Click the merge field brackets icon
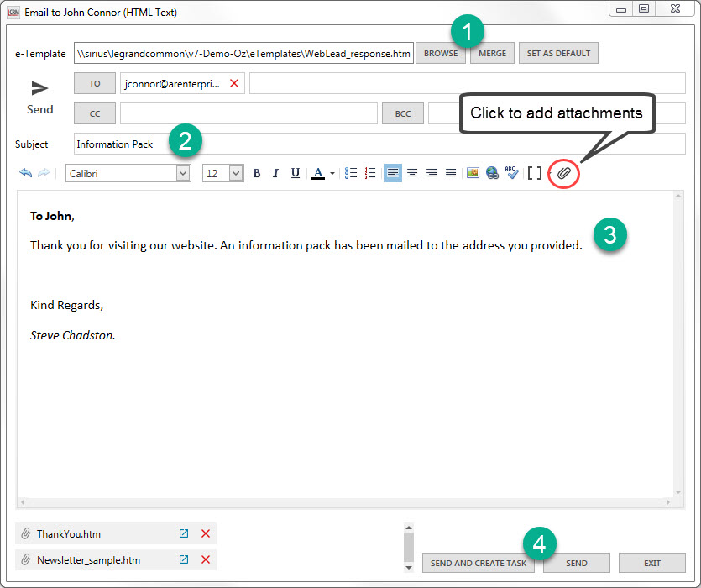 [534, 173]
